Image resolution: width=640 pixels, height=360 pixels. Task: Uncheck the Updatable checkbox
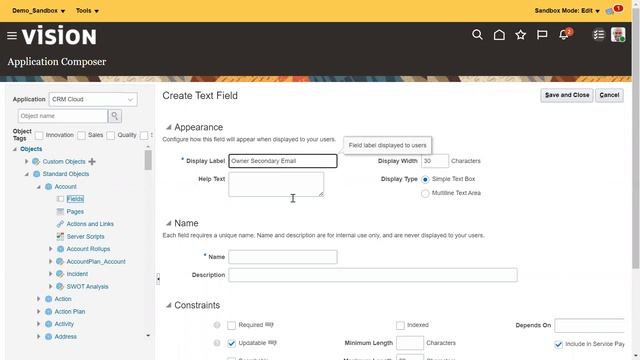(231, 343)
